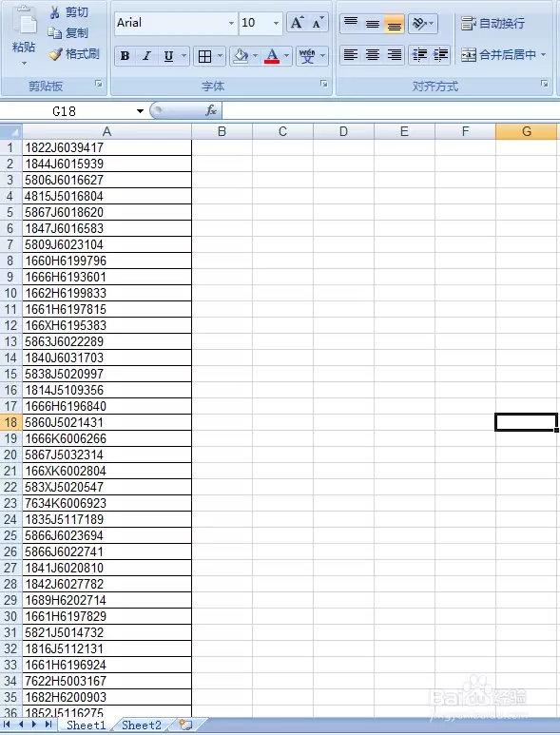Select the Sheet1 tab

87,725
